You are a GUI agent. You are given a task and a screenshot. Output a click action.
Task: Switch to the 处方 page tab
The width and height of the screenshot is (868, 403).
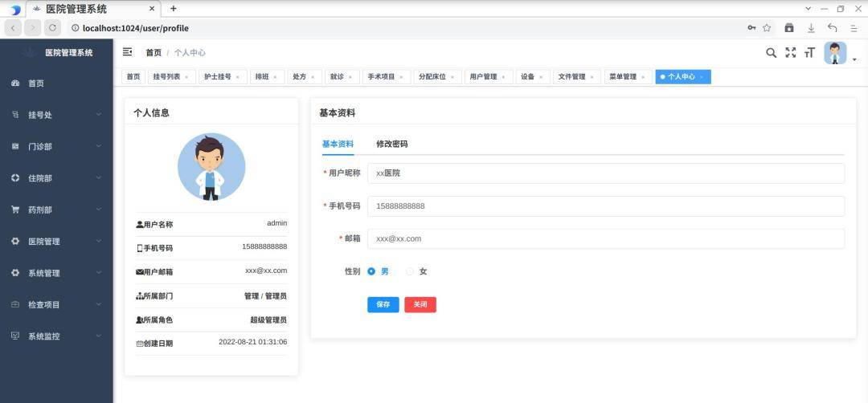tap(305, 77)
